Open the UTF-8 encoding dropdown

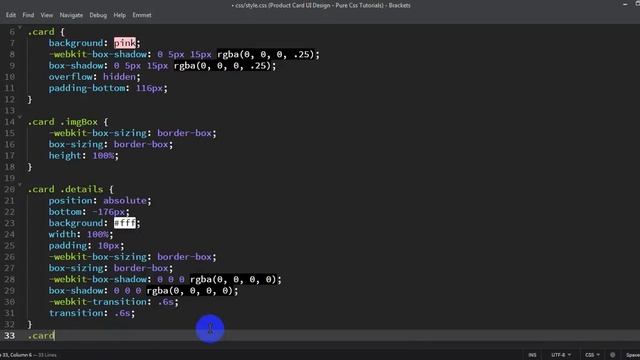pos(561,355)
